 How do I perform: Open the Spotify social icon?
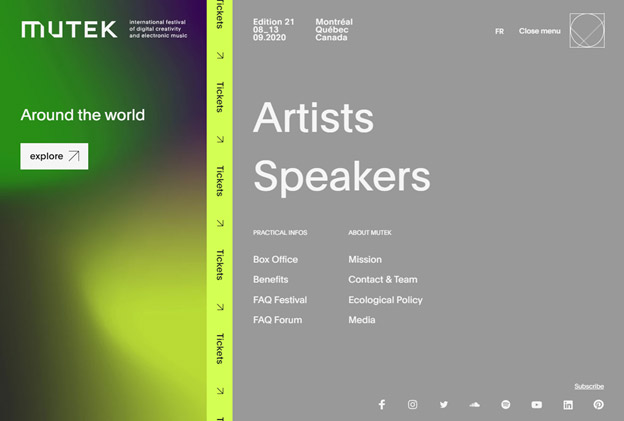[505, 405]
